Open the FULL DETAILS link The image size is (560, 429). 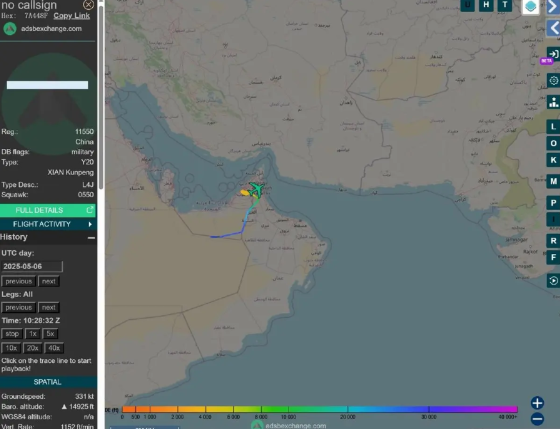click(x=48, y=210)
